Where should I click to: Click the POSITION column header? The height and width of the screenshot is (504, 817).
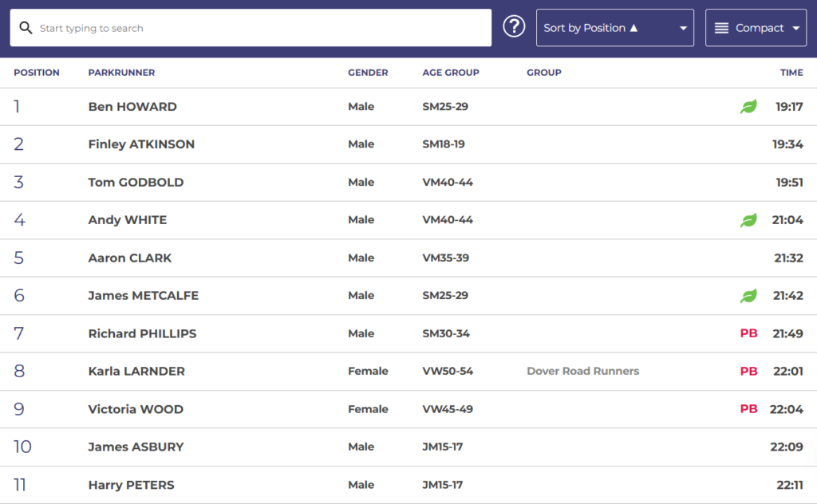coord(37,73)
